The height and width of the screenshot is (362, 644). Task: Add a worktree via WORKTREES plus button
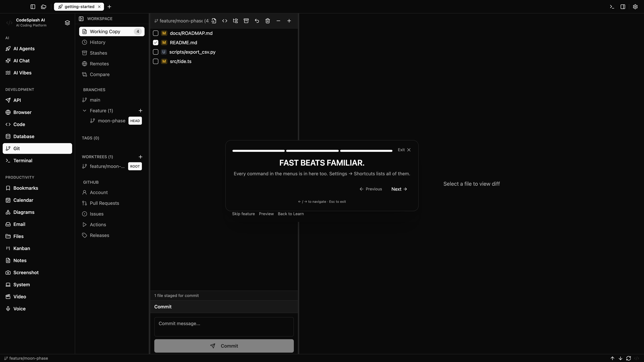coord(141,157)
